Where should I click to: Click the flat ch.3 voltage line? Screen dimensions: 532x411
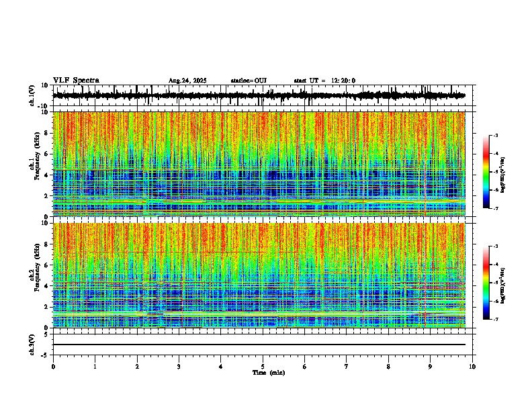(x=259, y=345)
